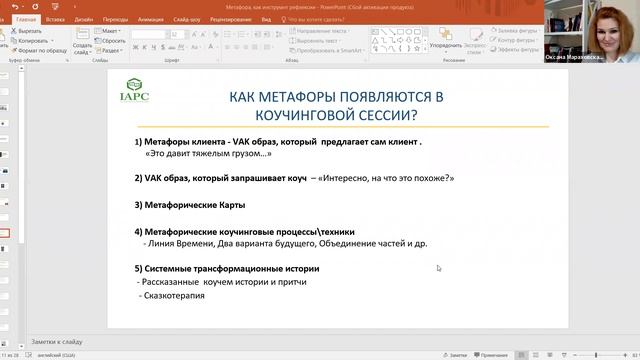Apply bold (Ж) formatting
The height and width of the screenshot is (360, 640).
136,48
